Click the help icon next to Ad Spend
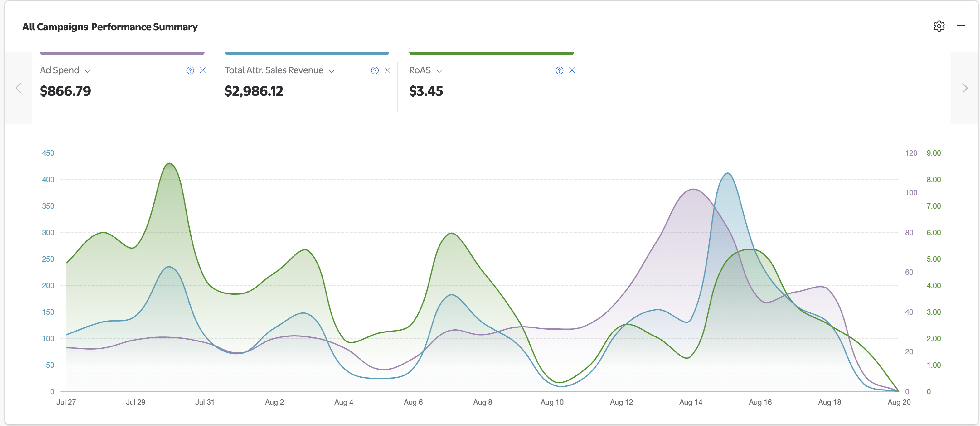The width and height of the screenshot is (980, 426). coord(190,70)
